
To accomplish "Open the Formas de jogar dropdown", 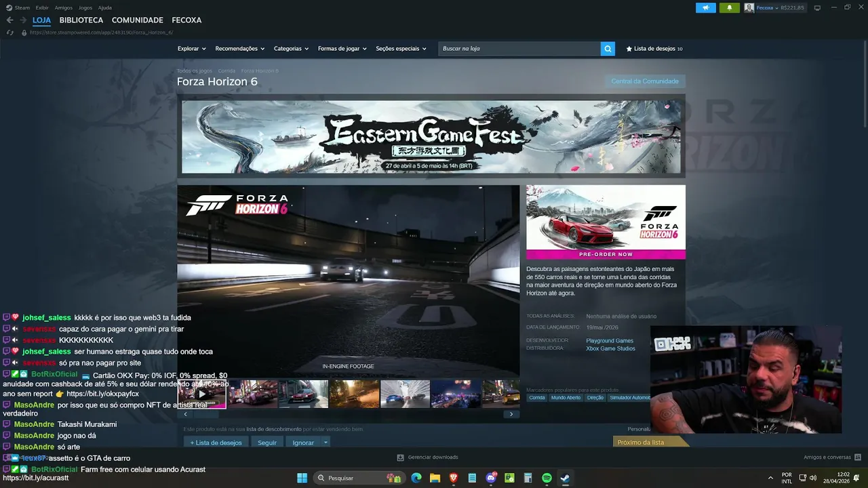I will pyautogui.click(x=342, y=49).
